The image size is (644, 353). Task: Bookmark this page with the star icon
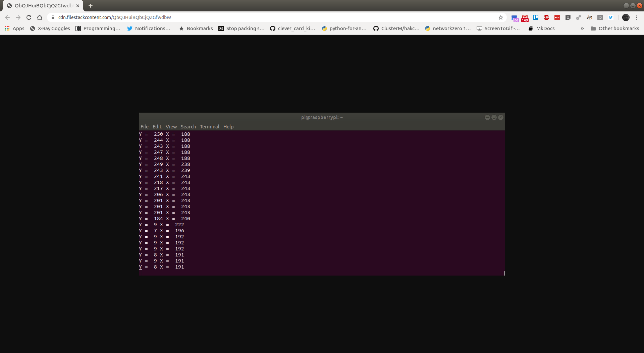tap(501, 17)
